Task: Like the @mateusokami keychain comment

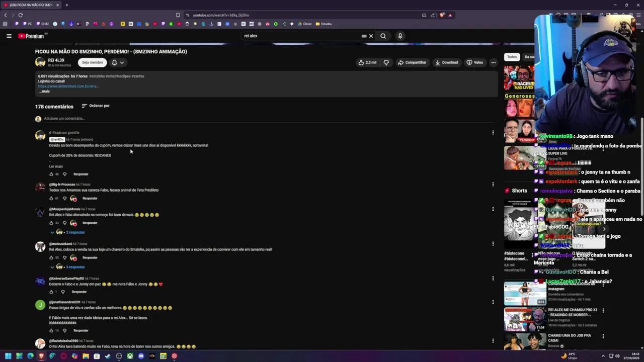Action: pyautogui.click(x=51, y=257)
